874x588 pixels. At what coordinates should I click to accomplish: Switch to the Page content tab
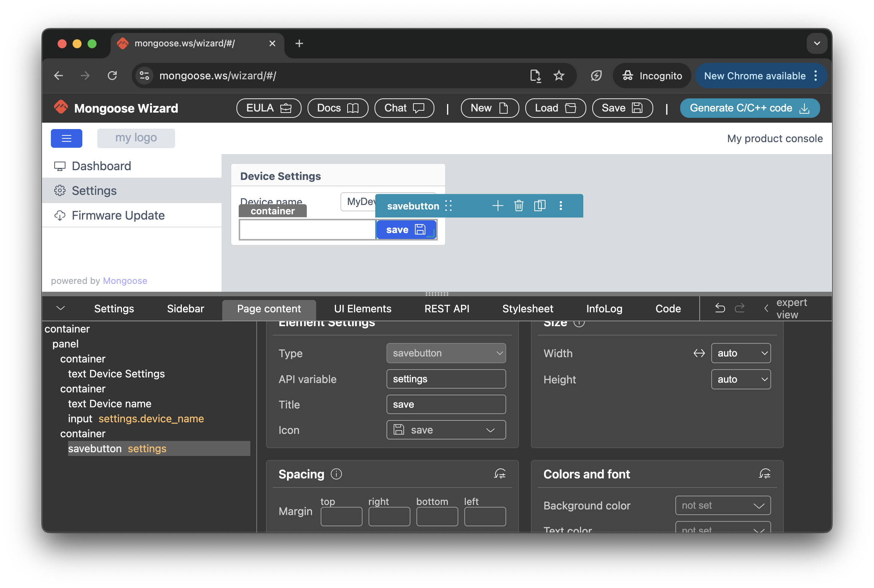pyautogui.click(x=269, y=310)
